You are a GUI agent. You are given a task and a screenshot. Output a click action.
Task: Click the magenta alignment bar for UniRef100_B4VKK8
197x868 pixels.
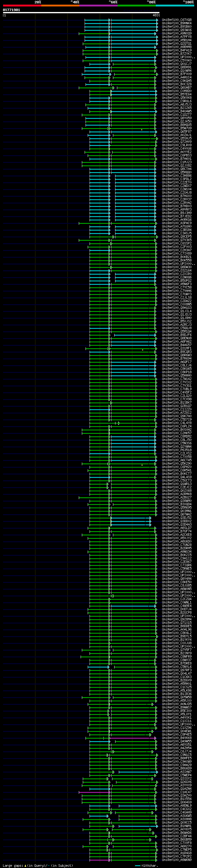click(133, 738)
